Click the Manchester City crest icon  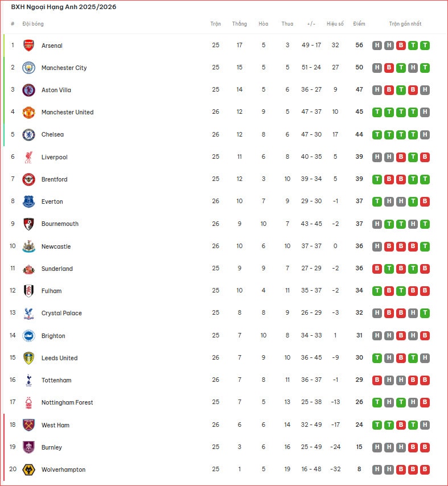click(28, 68)
